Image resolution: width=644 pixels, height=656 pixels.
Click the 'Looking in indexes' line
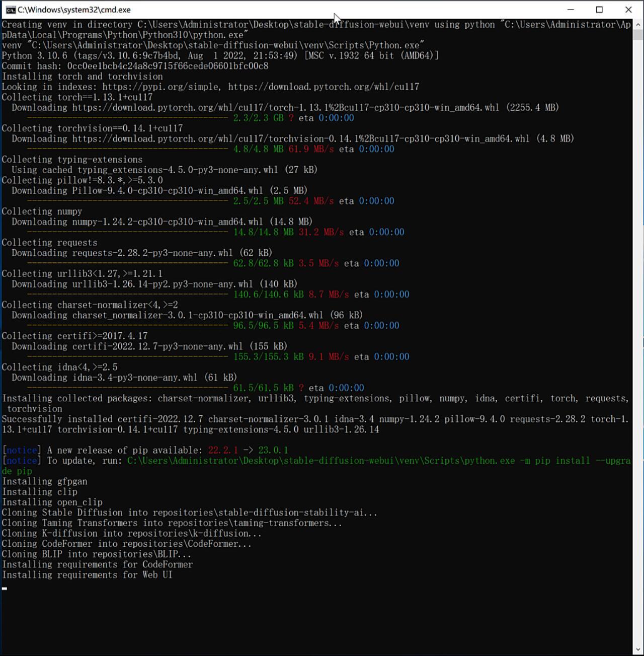(x=211, y=87)
